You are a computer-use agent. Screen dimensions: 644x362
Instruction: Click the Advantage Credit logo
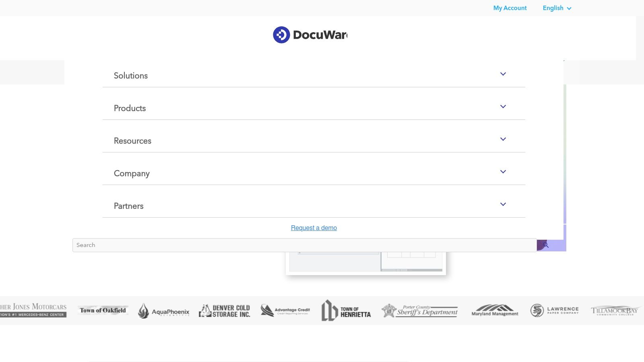pyautogui.click(x=285, y=311)
